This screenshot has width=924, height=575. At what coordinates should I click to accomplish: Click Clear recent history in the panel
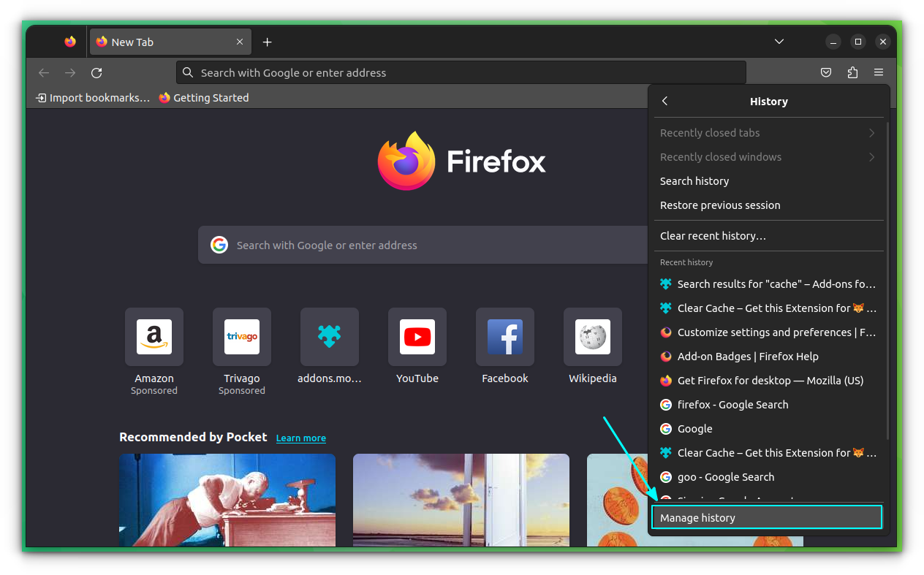713,235
